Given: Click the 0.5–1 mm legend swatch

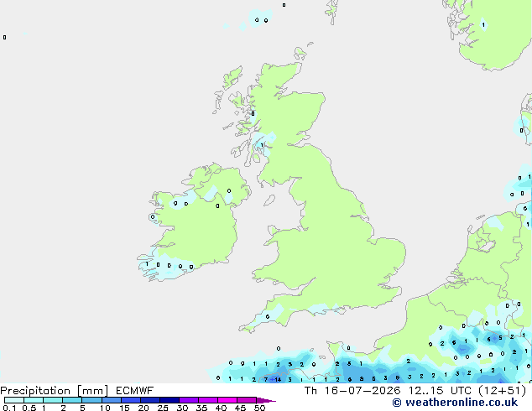Looking at the screenshot, I should tap(34, 400).
